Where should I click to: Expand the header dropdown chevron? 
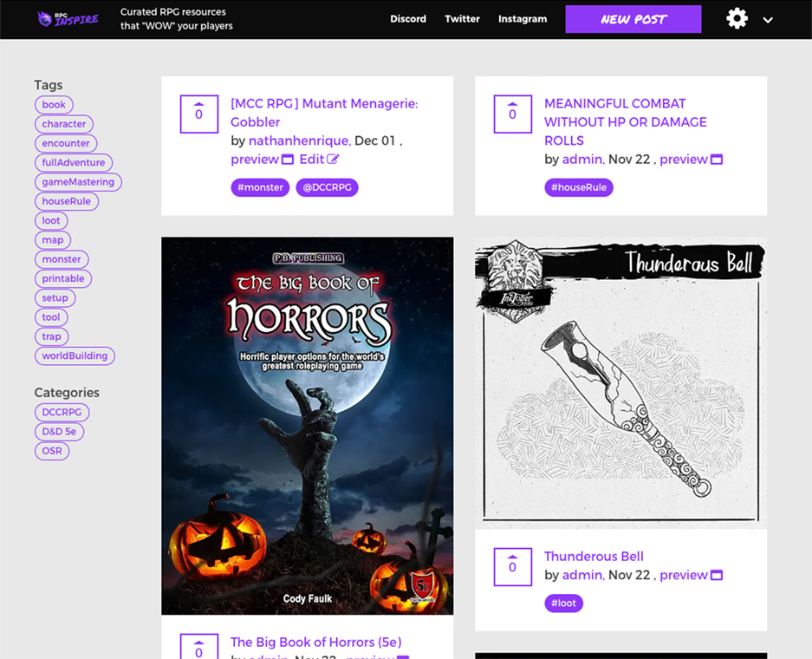[x=768, y=20]
